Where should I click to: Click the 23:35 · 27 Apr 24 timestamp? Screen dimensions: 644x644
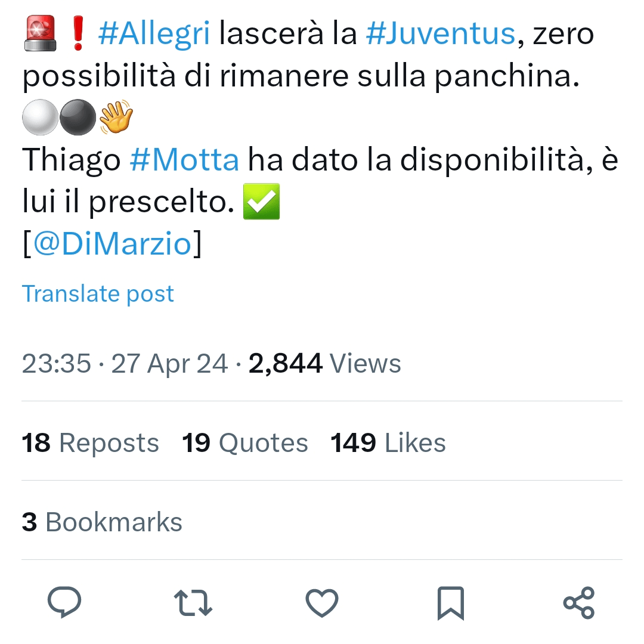(125, 364)
